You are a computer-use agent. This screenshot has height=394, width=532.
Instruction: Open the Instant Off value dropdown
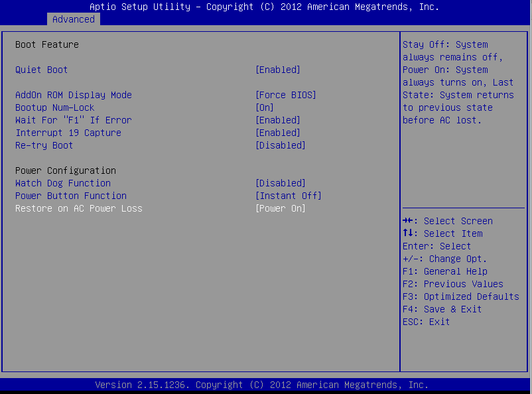[x=289, y=196]
